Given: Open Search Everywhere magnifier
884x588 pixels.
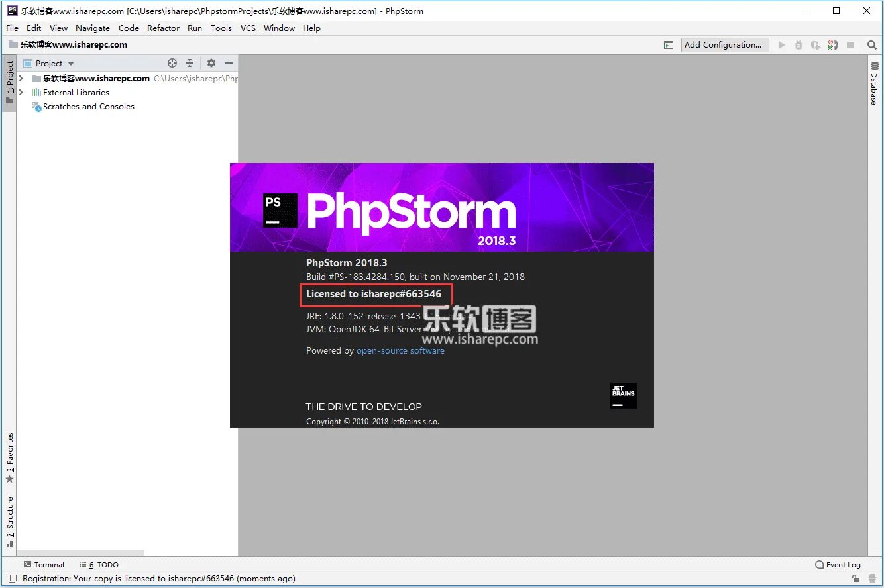Looking at the screenshot, I should [872, 45].
